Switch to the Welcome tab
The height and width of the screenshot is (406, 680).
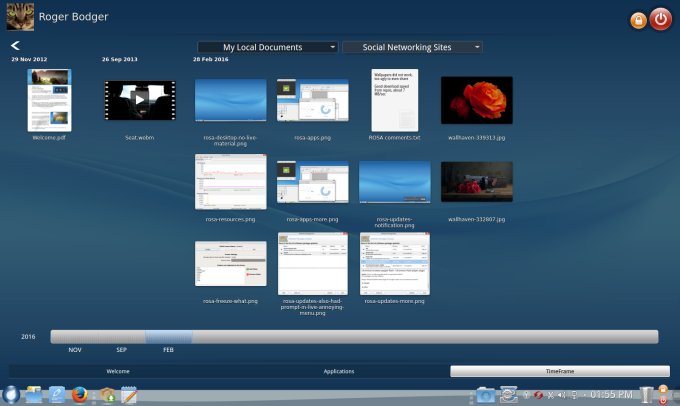(118, 371)
